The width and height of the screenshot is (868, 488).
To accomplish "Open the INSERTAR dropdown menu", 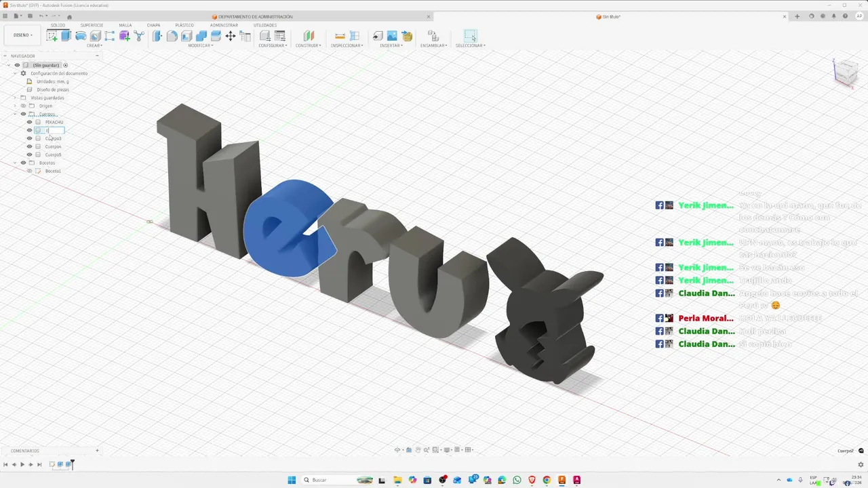I will pyautogui.click(x=391, y=45).
